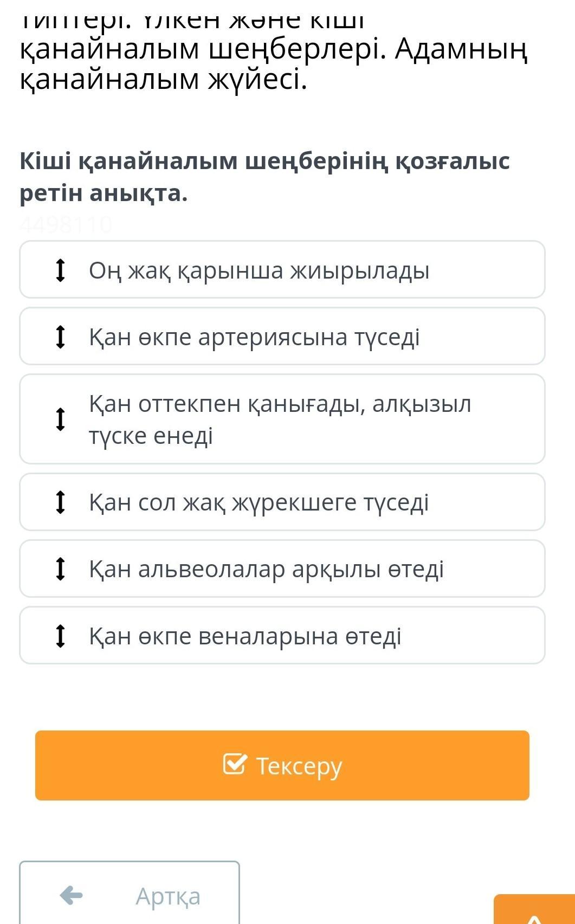Click drag handle beside 'Қан оттекпен қанығады'
This screenshot has height=924, width=575.
click(61, 419)
